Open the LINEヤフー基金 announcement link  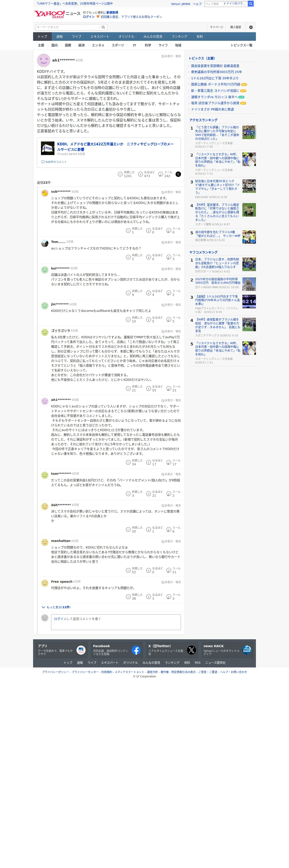(x=74, y=4)
